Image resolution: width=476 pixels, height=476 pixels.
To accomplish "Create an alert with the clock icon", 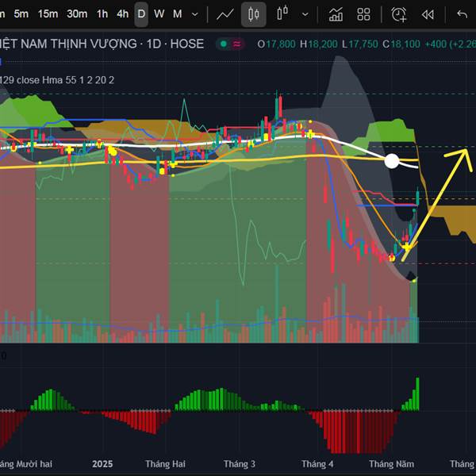I will pyautogui.click(x=398, y=13).
